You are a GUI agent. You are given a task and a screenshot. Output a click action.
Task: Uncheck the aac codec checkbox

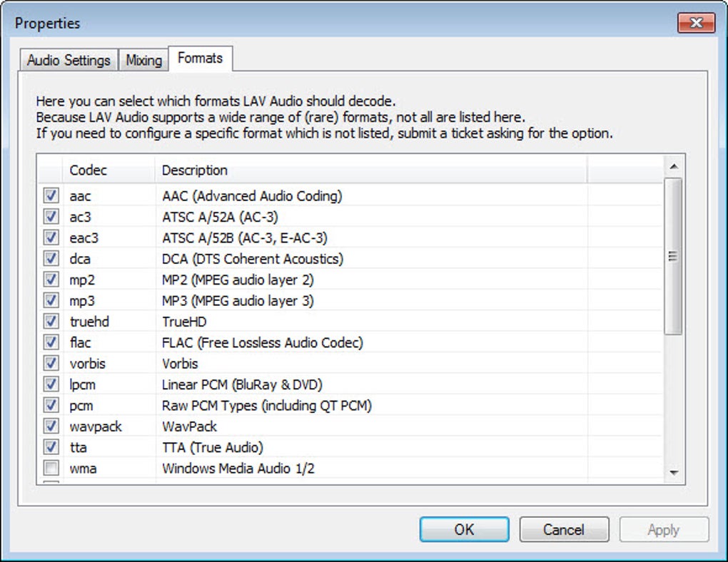point(51,195)
